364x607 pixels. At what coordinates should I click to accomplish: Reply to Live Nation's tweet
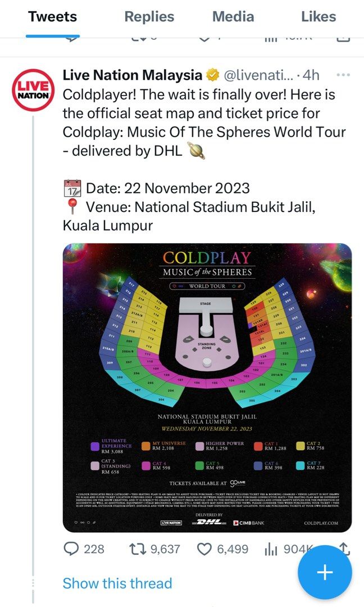click(72, 549)
